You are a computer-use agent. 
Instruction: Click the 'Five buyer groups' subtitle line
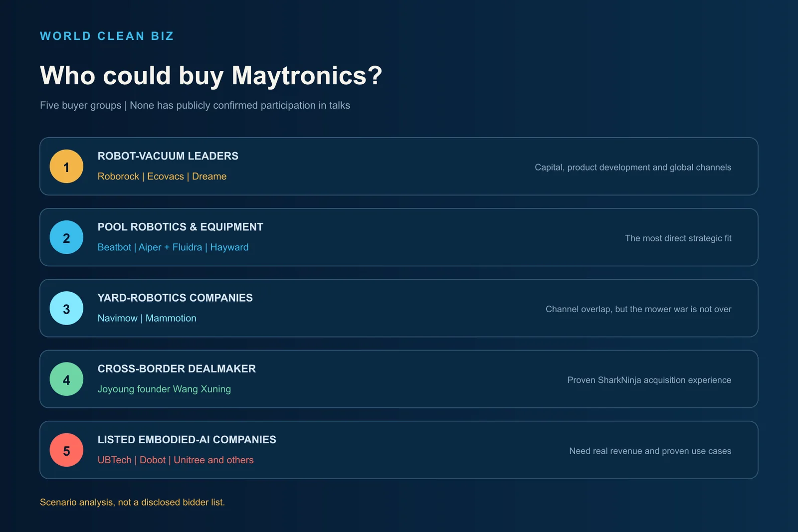pos(195,105)
